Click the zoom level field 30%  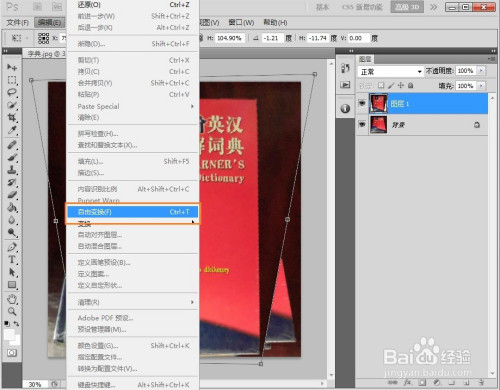35,384
